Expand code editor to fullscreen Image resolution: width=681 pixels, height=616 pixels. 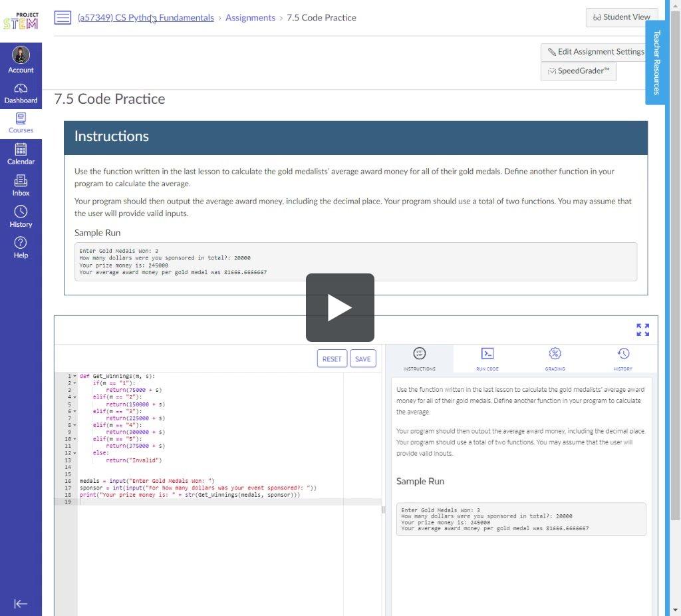[x=642, y=330]
